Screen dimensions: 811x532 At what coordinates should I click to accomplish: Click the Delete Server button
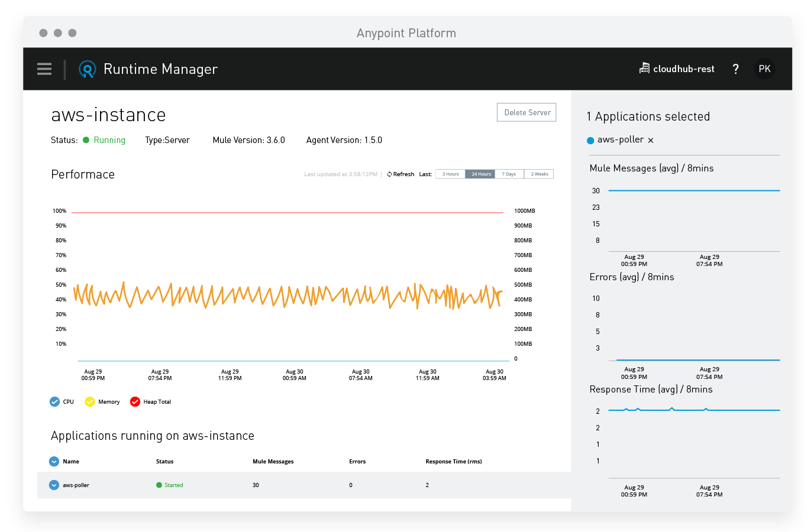526,112
